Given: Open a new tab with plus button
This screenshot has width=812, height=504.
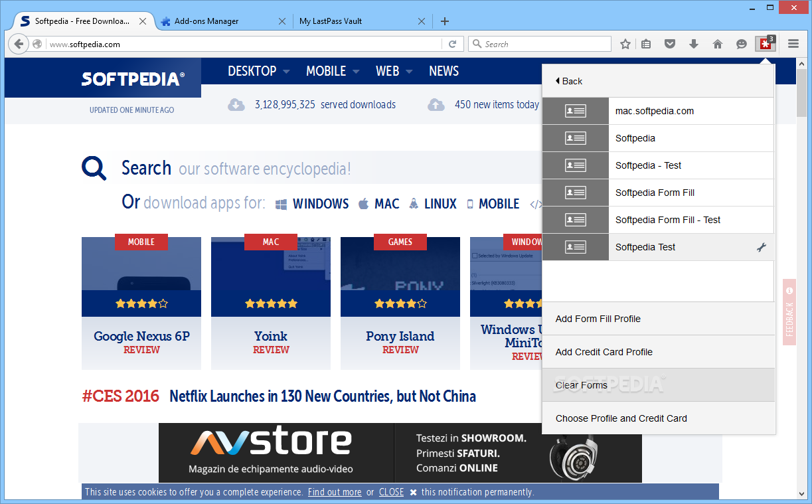Looking at the screenshot, I should [x=445, y=21].
